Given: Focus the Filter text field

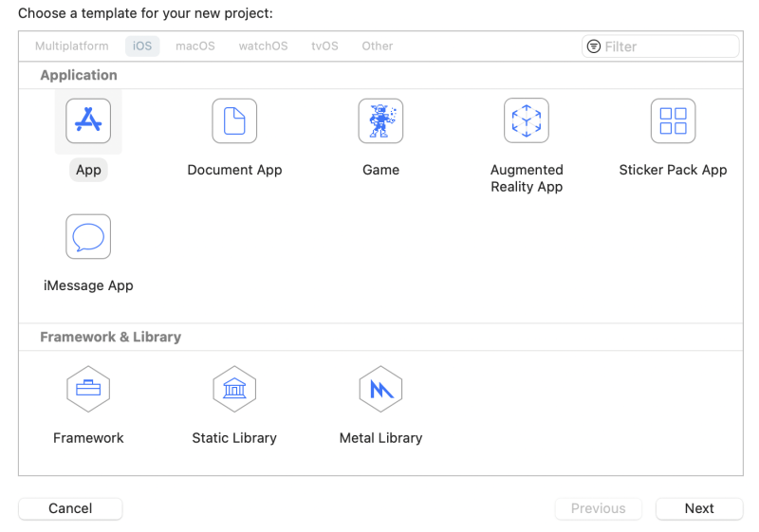Looking at the screenshot, I should [660, 46].
